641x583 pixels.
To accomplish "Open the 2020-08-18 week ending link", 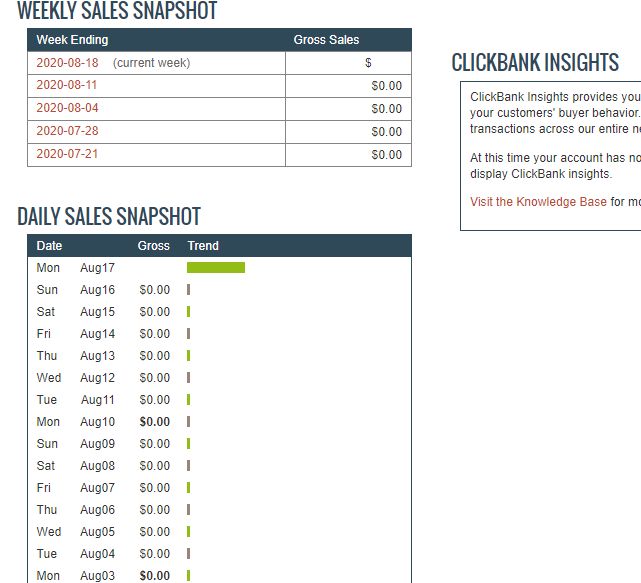I will (67, 63).
